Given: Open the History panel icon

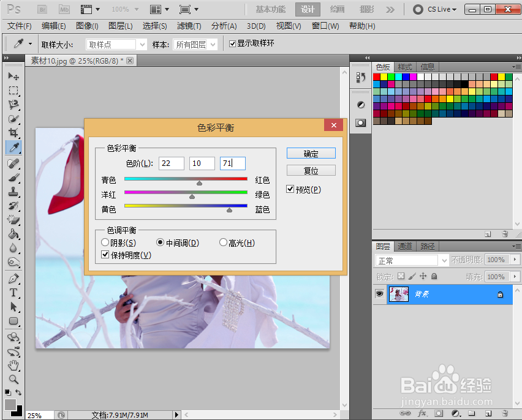Looking at the screenshot, I should click(360, 78).
